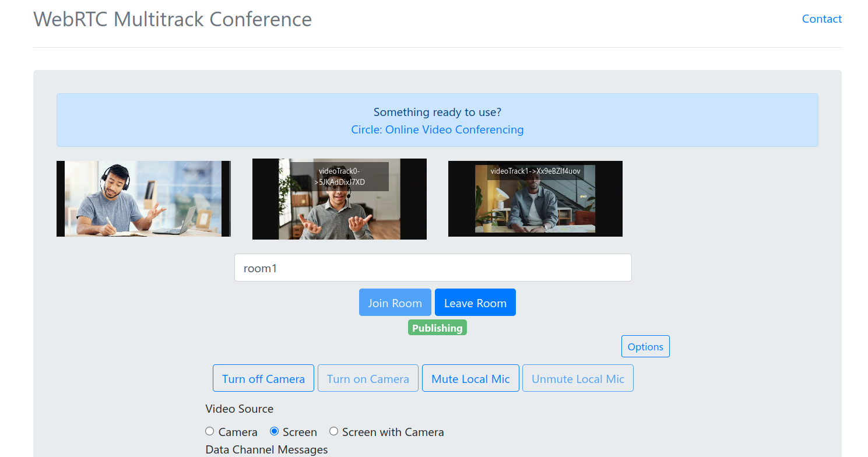Select Screen with Camera source

[333, 431]
